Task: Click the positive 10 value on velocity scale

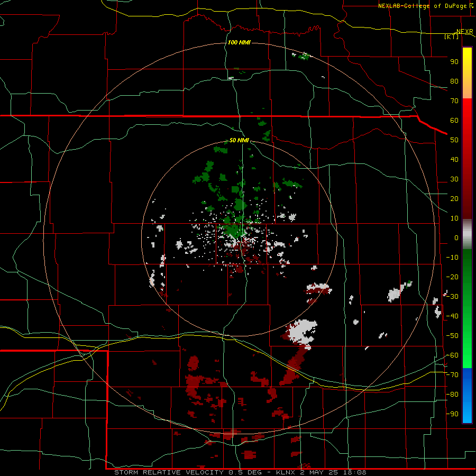Action: [x=454, y=218]
